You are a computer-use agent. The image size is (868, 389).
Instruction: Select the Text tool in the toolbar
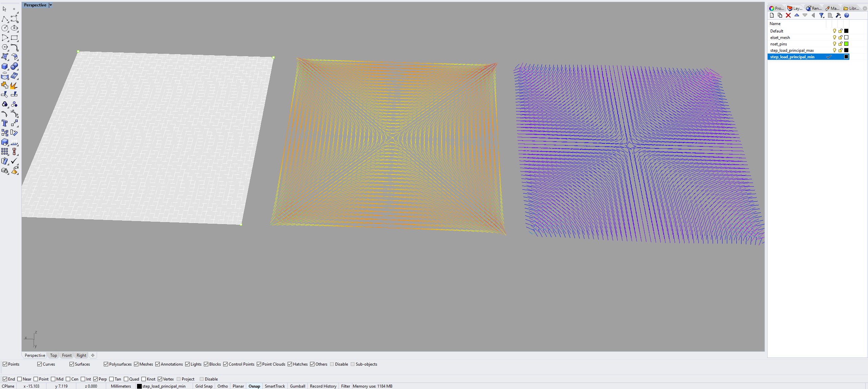click(5, 123)
